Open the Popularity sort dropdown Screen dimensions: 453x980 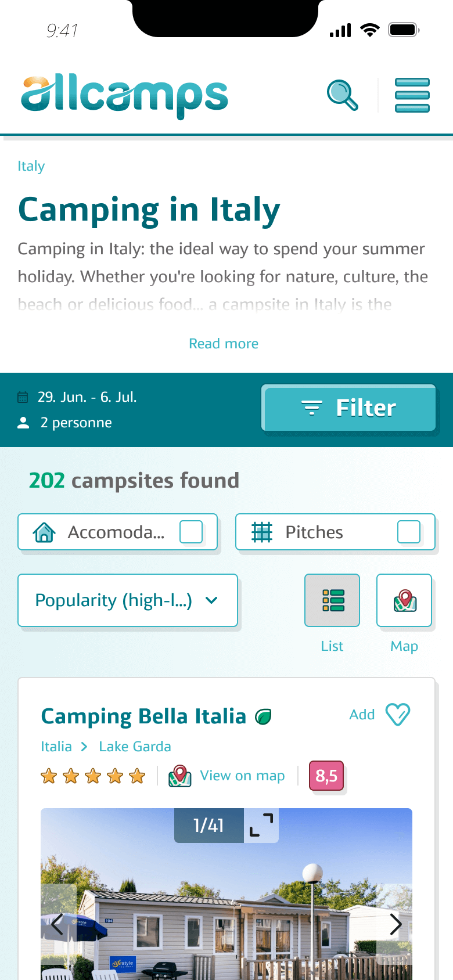point(128,600)
